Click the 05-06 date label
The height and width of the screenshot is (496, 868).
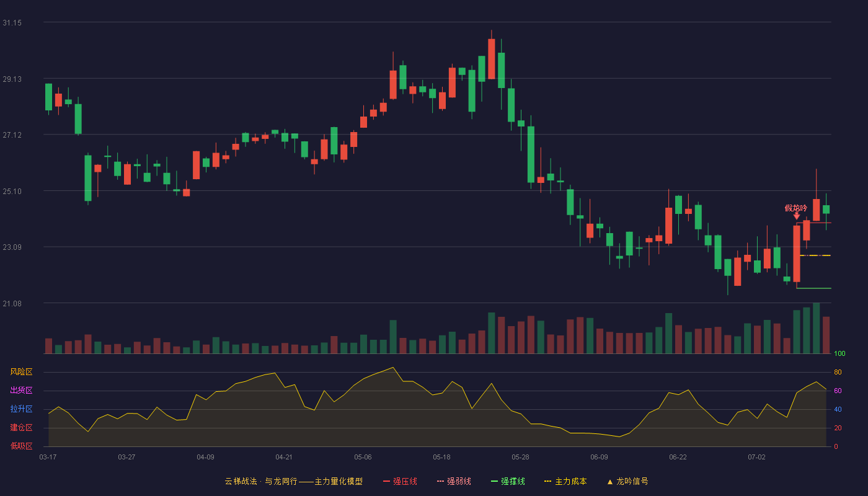pyautogui.click(x=363, y=457)
